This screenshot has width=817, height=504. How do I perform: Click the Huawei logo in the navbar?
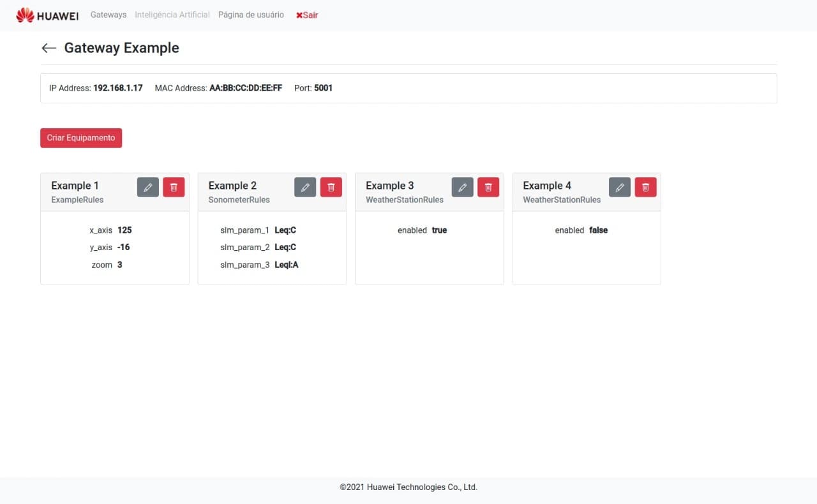pyautogui.click(x=47, y=15)
